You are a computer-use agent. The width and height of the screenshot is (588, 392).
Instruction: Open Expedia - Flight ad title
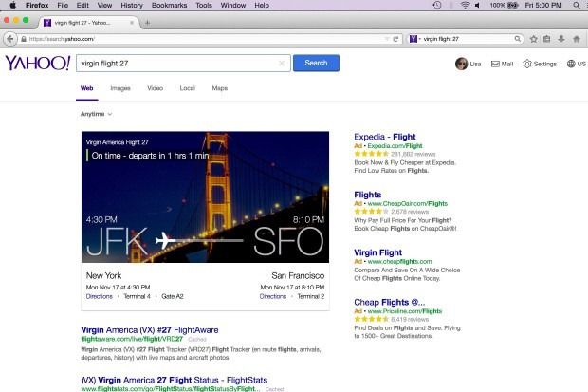[x=385, y=137]
